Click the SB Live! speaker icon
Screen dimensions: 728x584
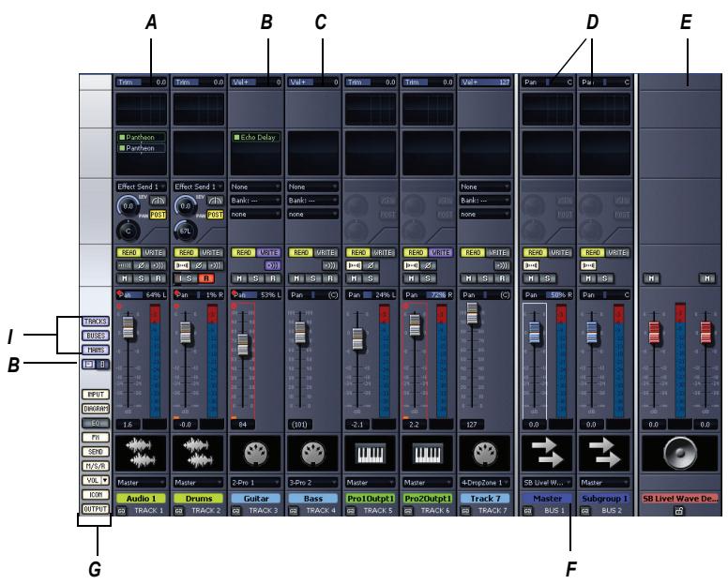click(680, 453)
